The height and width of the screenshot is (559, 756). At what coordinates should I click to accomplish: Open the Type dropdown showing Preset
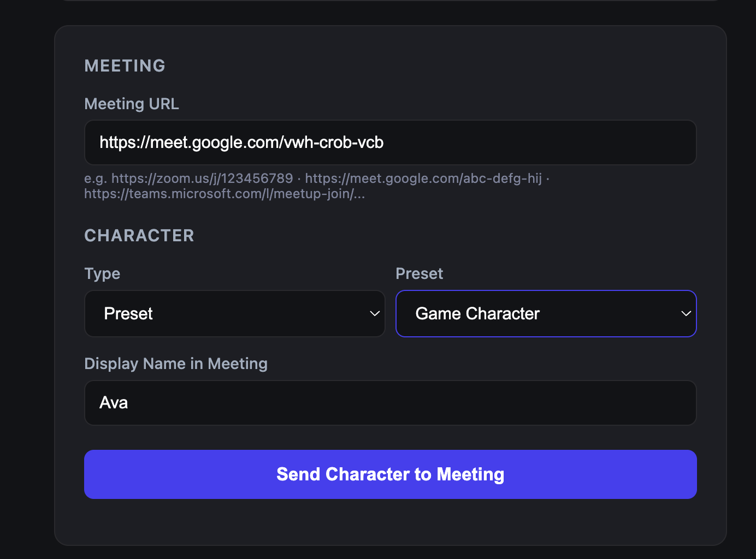[x=234, y=313]
